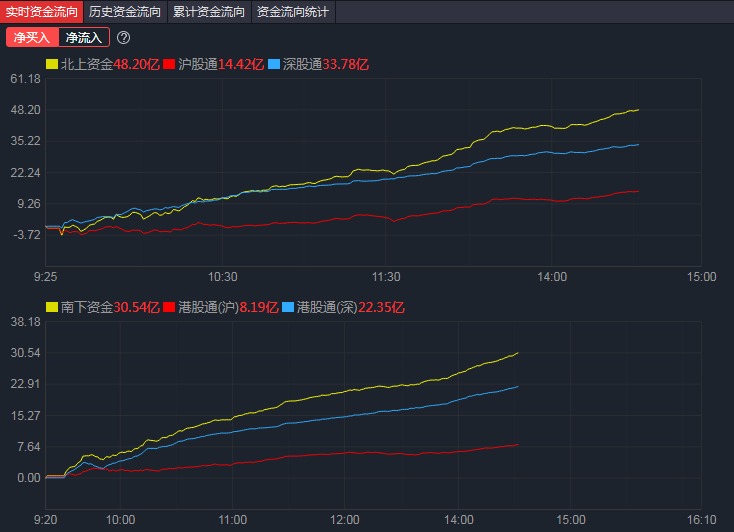
Task: Click the 61.18 axis label in top chart
Action: point(26,79)
